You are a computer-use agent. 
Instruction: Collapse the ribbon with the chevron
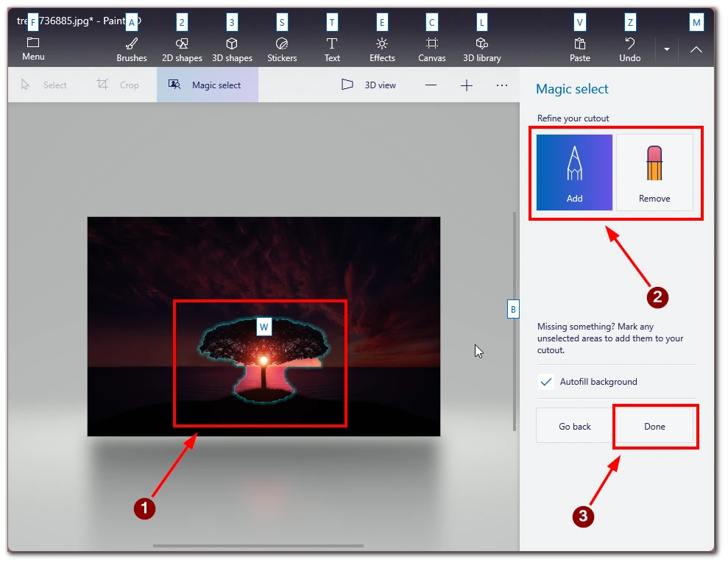click(696, 49)
